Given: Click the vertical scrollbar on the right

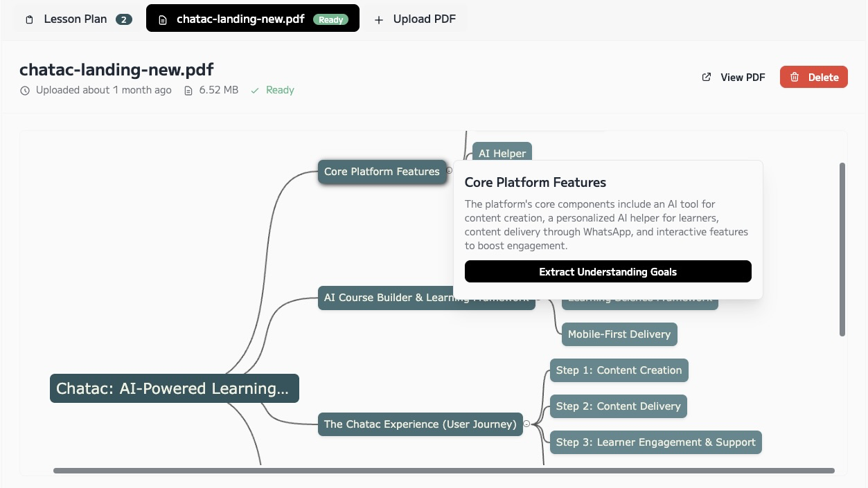Looking at the screenshot, I should pyautogui.click(x=843, y=249).
